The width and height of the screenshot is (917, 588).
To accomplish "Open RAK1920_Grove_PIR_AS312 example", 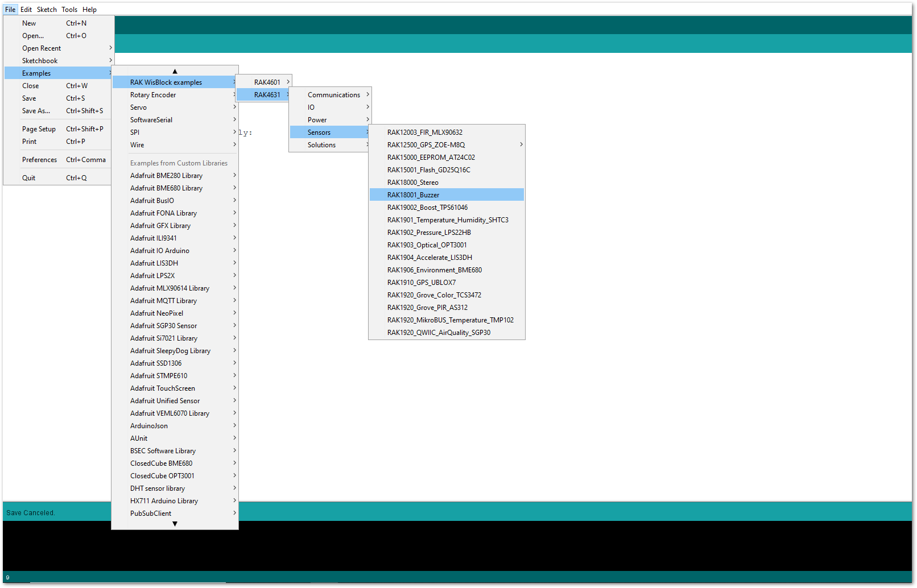I will 447,308.
